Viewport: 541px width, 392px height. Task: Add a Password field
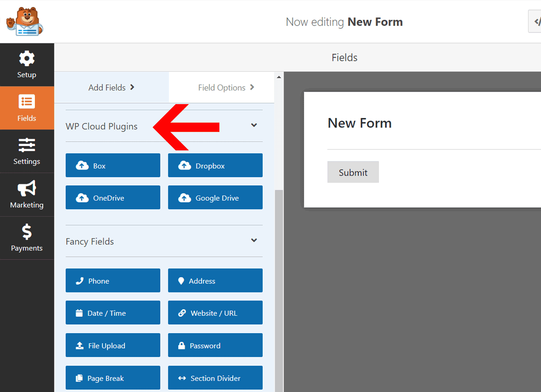tap(215, 345)
